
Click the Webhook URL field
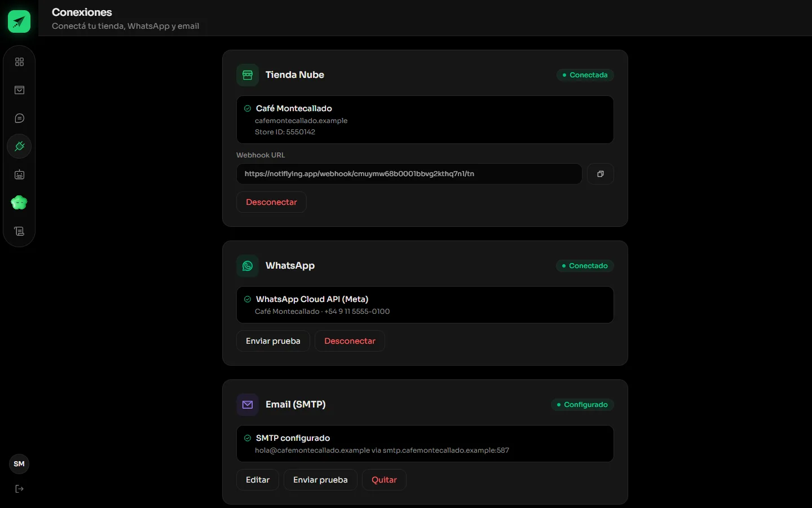pos(409,174)
